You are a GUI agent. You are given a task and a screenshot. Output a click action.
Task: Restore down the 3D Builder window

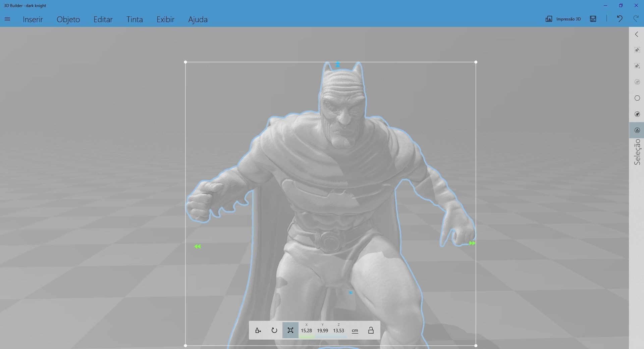click(621, 5)
